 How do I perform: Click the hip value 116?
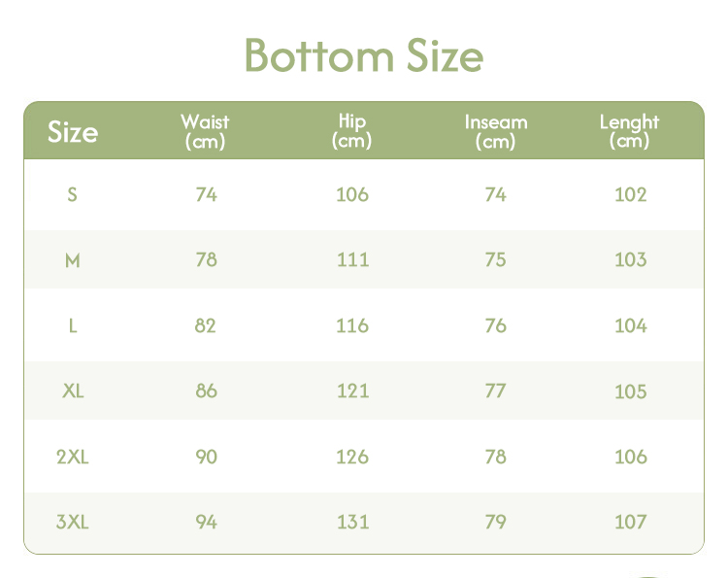[x=352, y=325]
